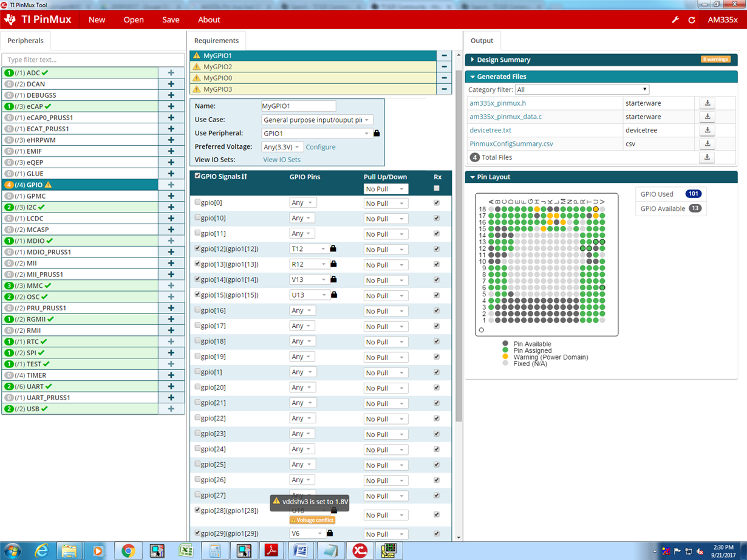Click the New menu item
Screen dimensions: 747x560
pyautogui.click(x=97, y=19)
